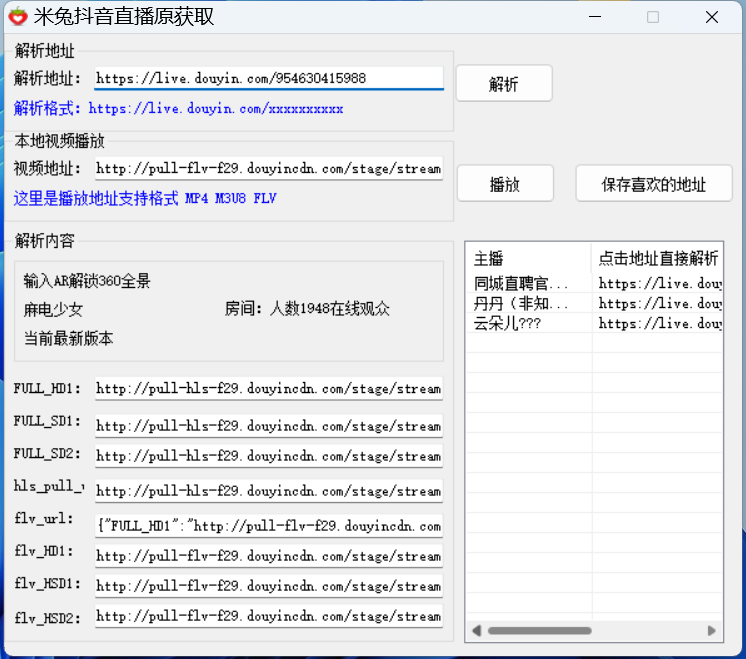Click the list's right scroll arrow

712,630
